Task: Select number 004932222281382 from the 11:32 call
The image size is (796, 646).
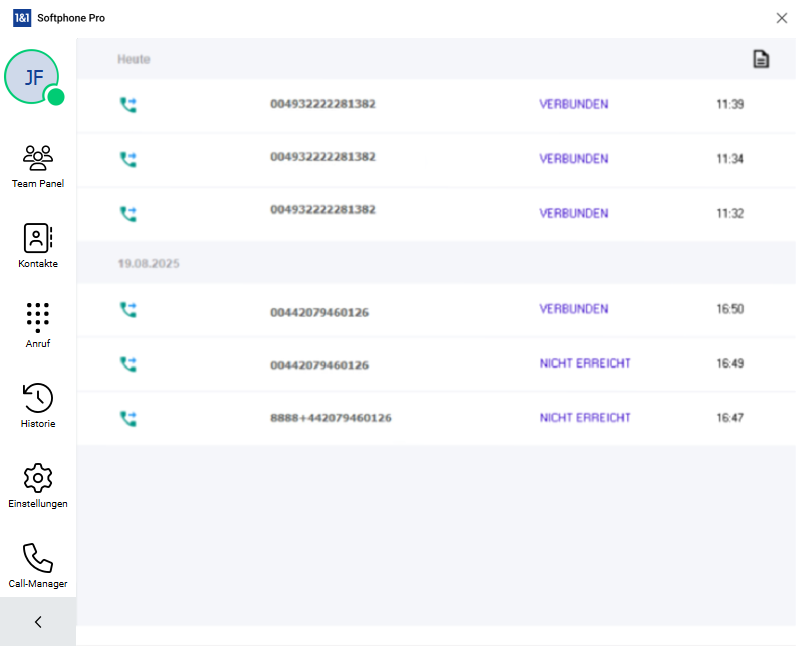Action: (x=322, y=210)
